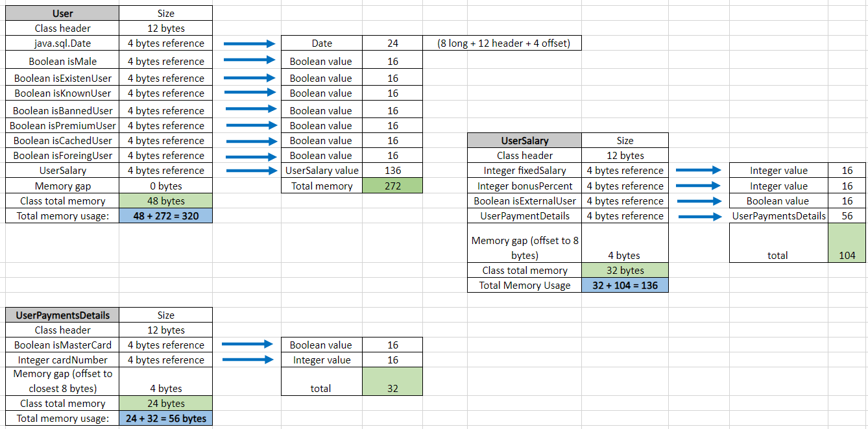
Task: Click the arrow pointing from UserSalary reference
Action: coord(250,170)
